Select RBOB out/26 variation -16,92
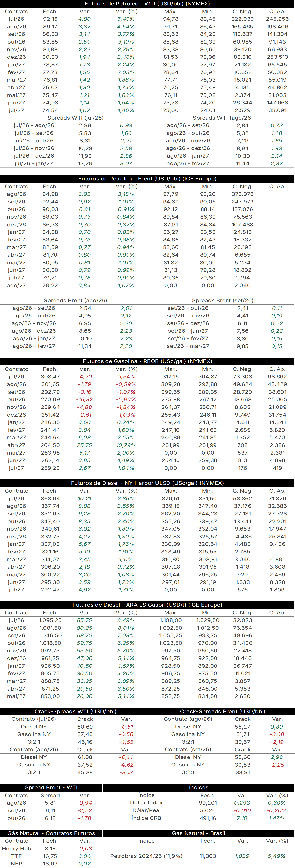This screenshot has height=868, width=295. coord(84,400)
